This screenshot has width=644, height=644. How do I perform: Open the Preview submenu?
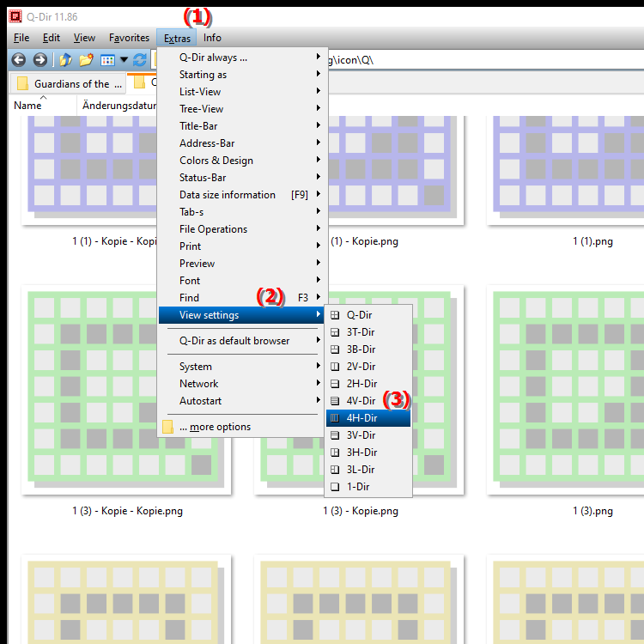tap(243, 264)
